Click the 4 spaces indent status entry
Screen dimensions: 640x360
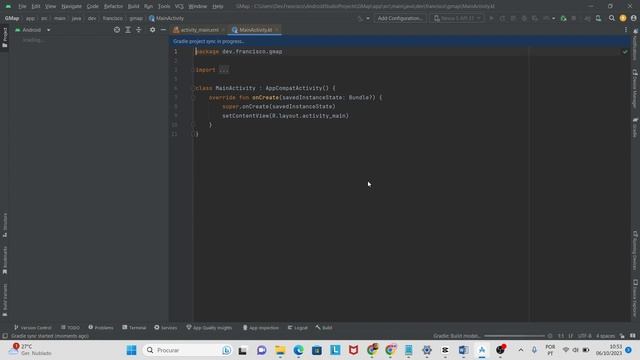605,336
